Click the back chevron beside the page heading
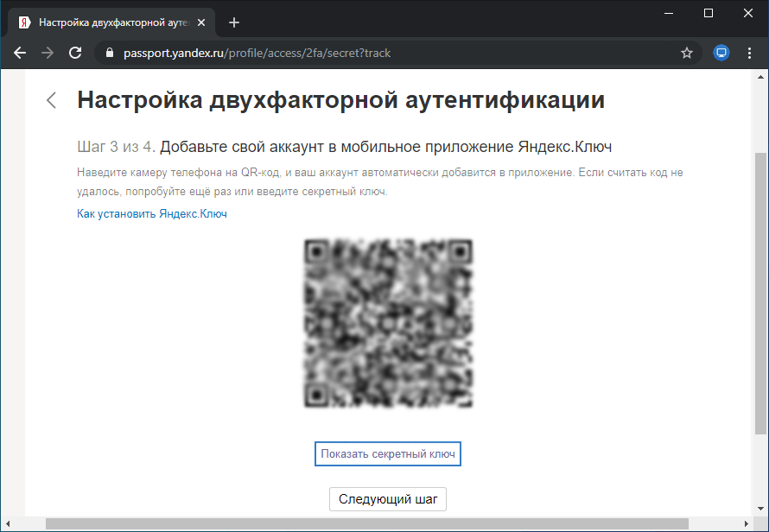This screenshot has width=769, height=532. pyautogui.click(x=52, y=100)
